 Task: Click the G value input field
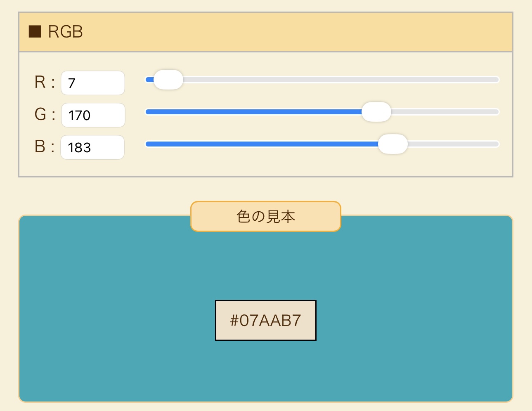(93, 115)
